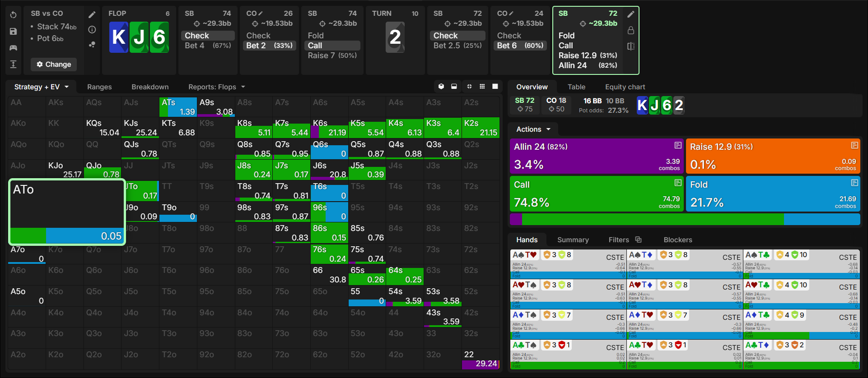The image size is (868, 378).
Task: Click the Fold action card's list icon
Action: pyautogui.click(x=854, y=183)
